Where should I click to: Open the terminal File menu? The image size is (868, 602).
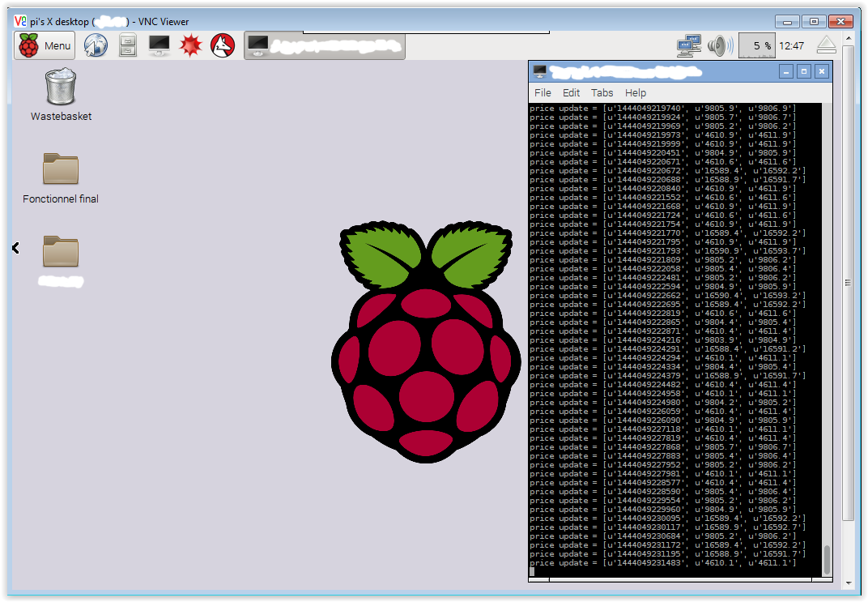tap(542, 93)
